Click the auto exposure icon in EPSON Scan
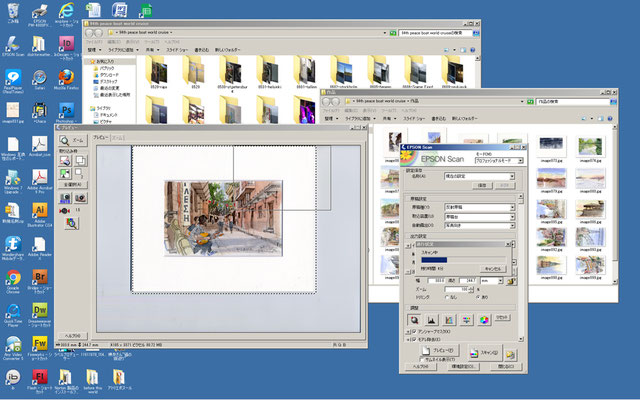Viewport: 640px width, 400px height. pyautogui.click(x=414, y=320)
